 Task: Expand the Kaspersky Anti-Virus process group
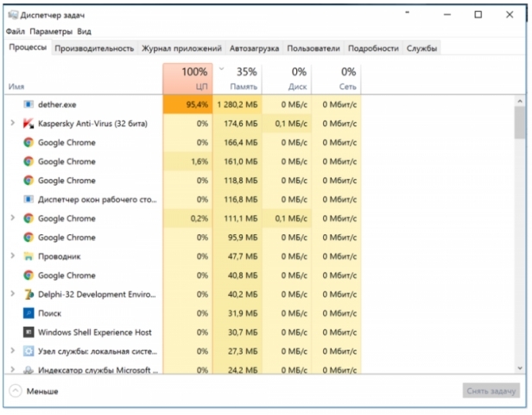click(13, 123)
